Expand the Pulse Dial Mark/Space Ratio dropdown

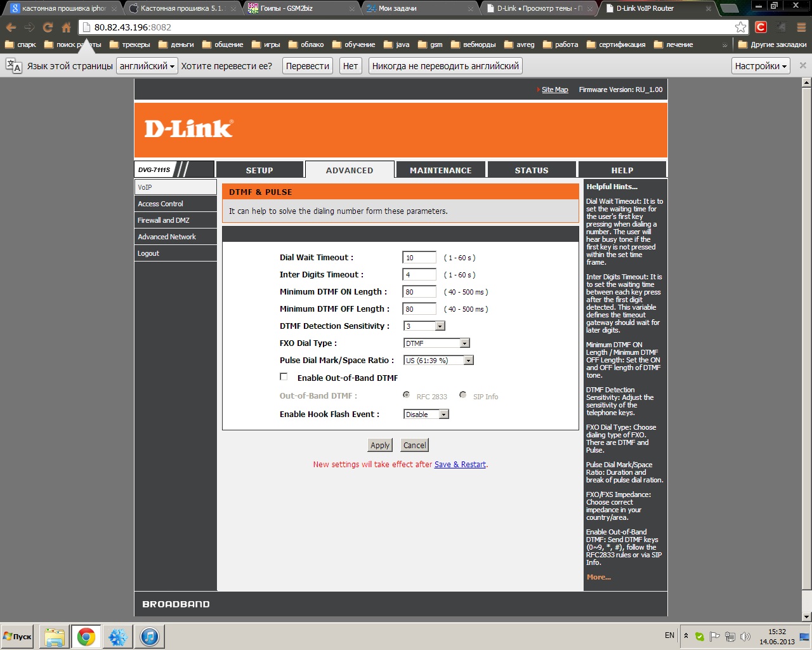tap(438, 360)
